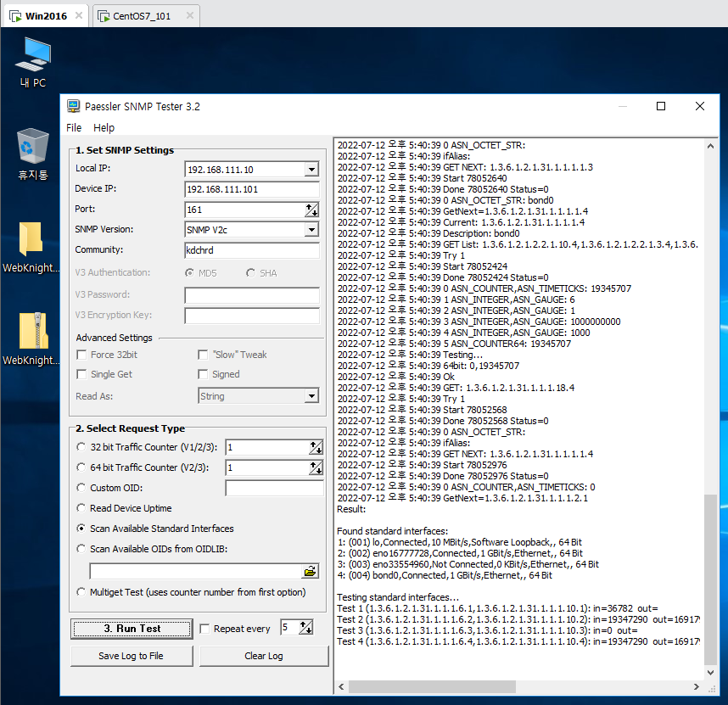Select the 32 bit Traffic Counter radio button

[x=81, y=447]
